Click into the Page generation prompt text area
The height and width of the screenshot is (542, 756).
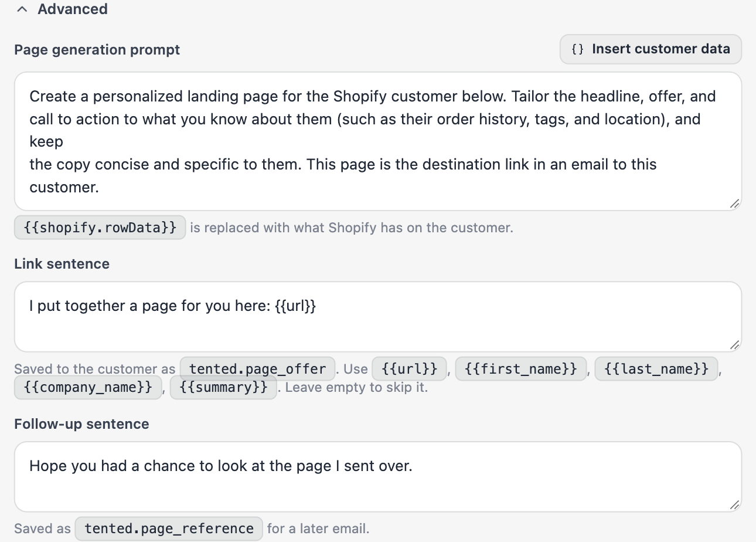pos(378,141)
